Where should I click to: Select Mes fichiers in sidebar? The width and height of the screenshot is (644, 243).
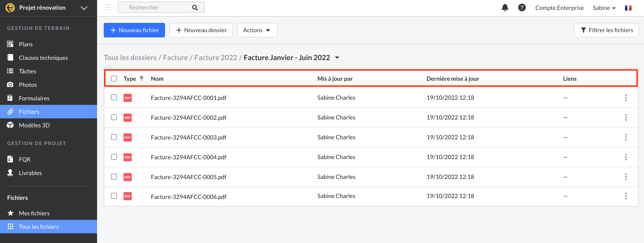(34, 213)
